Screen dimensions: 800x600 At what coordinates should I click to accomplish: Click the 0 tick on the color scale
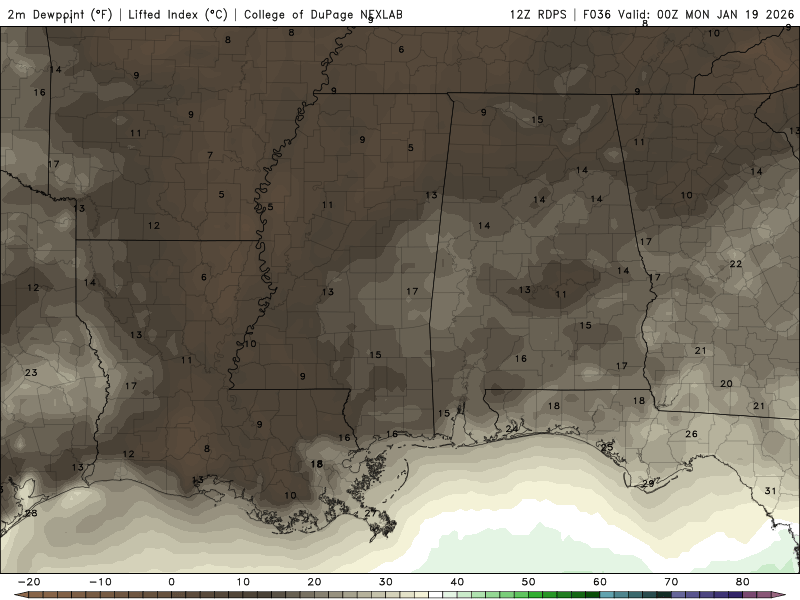point(171,582)
